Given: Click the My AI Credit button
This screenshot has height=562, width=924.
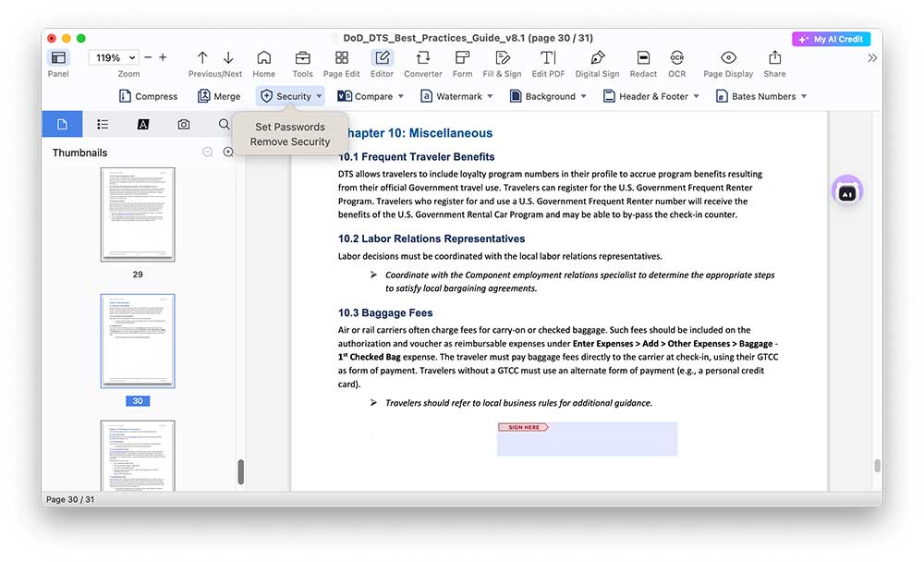Looking at the screenshot, I should [831, 39].
